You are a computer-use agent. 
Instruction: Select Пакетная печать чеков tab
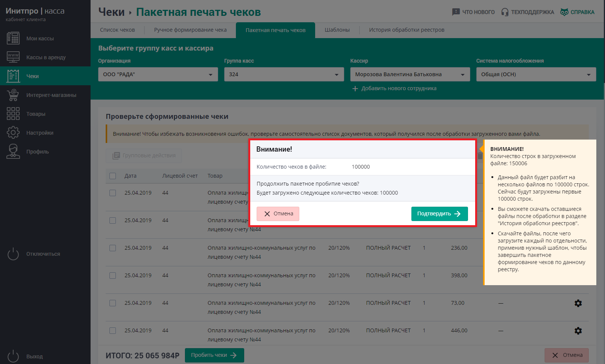click(276, 30)
